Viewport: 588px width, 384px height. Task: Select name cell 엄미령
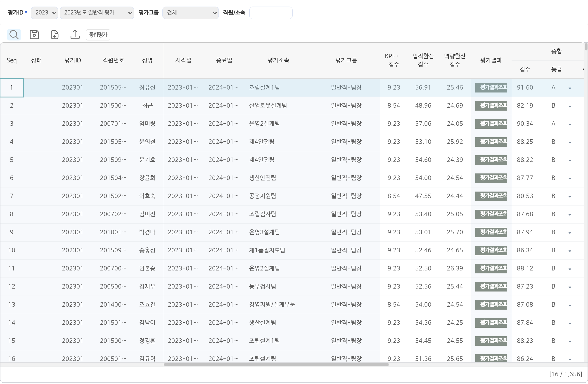pos(147,123)
